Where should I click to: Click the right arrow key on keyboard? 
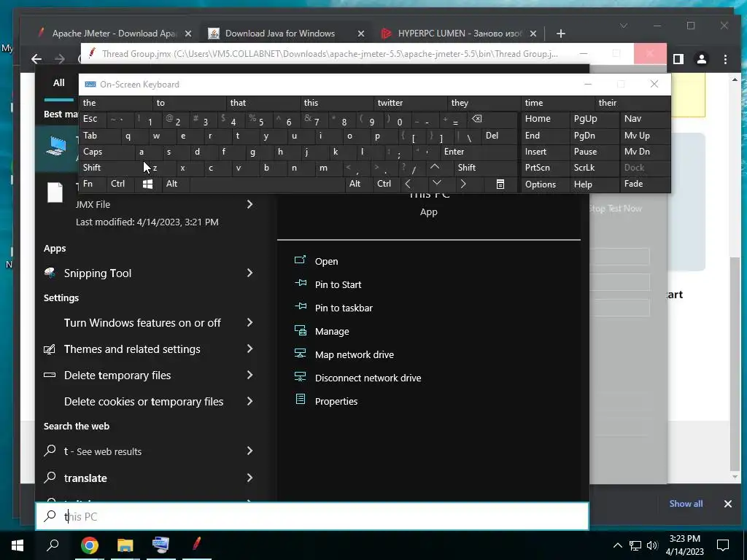click(463, 184)
